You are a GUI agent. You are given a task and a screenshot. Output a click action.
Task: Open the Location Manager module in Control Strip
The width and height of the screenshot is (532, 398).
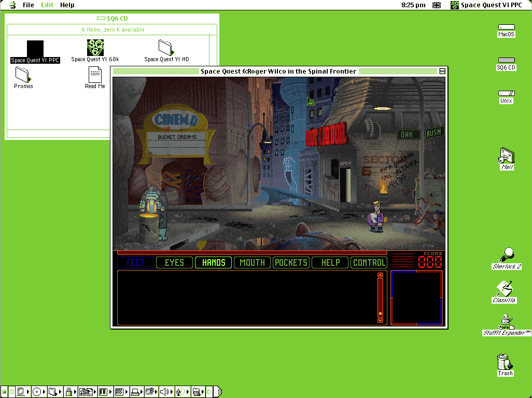pos(88,392)
